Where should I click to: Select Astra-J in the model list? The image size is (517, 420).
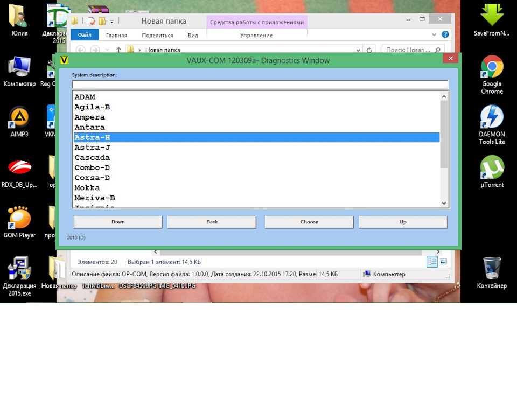click(x=256, y=148)
